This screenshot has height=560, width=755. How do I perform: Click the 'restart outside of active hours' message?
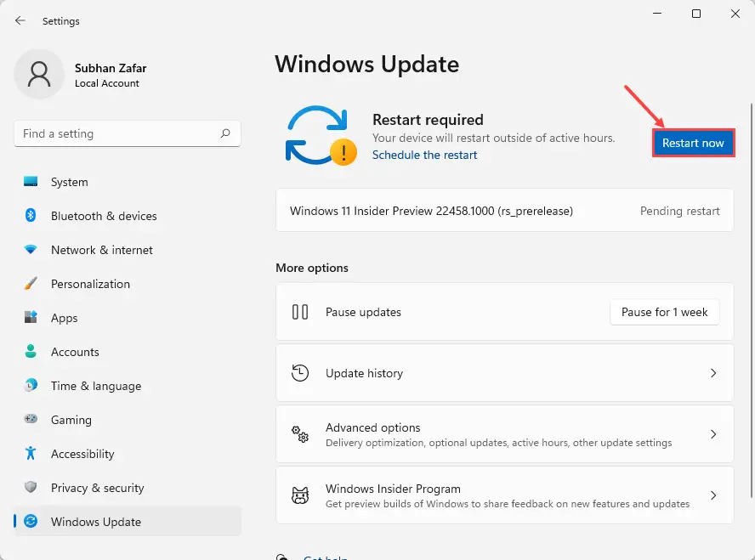[493, 138]
